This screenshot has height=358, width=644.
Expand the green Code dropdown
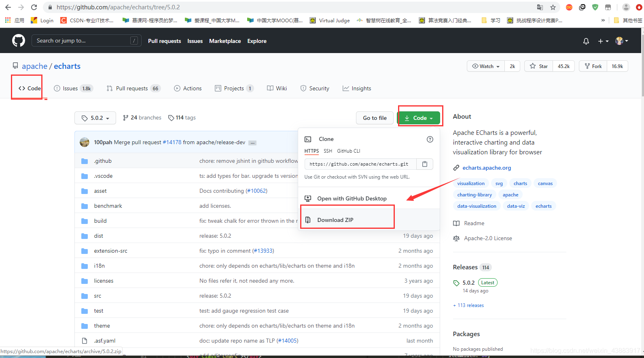[419, 118]
